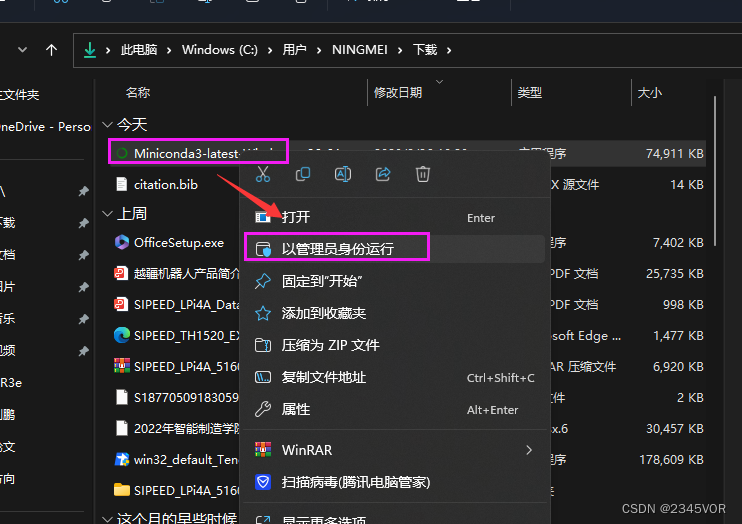Click 此电脑 in the address breadcrumb
Viewport: 742px width, 524px height.
139,50
